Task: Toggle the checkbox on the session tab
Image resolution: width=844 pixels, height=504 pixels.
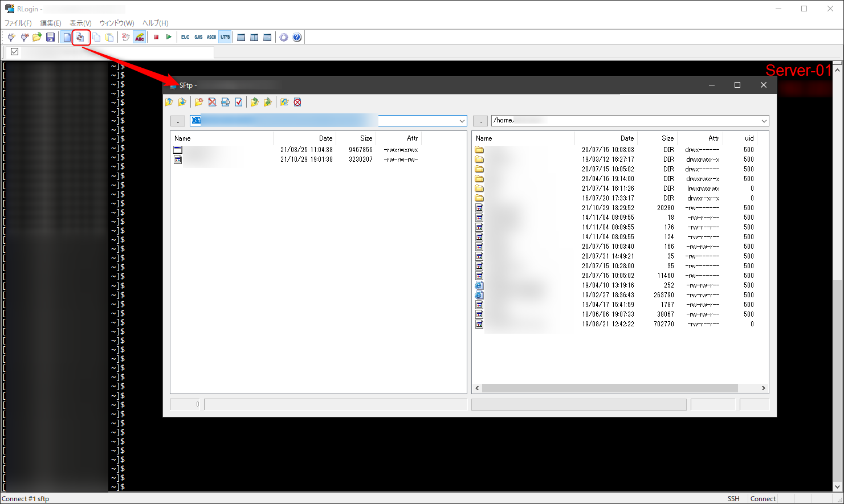Action: pyautogui.click(x=14, y=51)
